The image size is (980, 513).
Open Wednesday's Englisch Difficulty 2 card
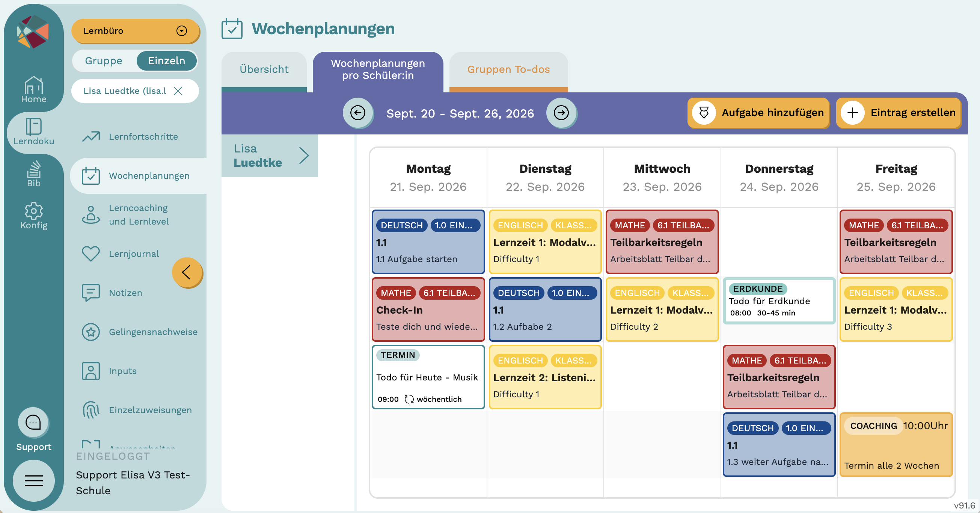tap(662, 310)
